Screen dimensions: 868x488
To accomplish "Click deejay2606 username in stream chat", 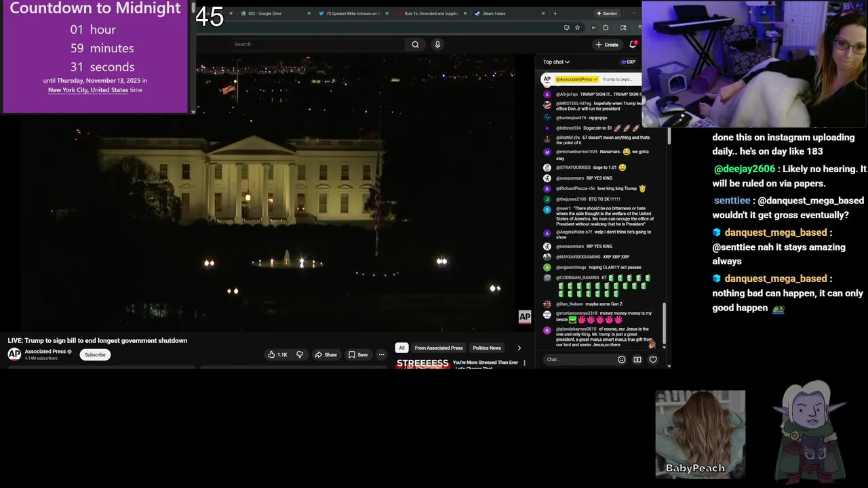I will coord(744,169).
